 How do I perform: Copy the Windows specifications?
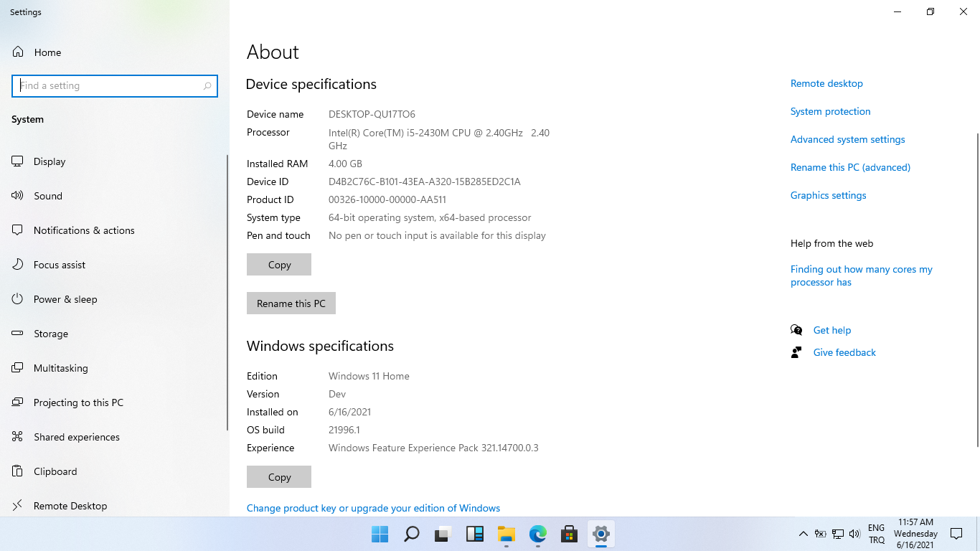(279, 477)
